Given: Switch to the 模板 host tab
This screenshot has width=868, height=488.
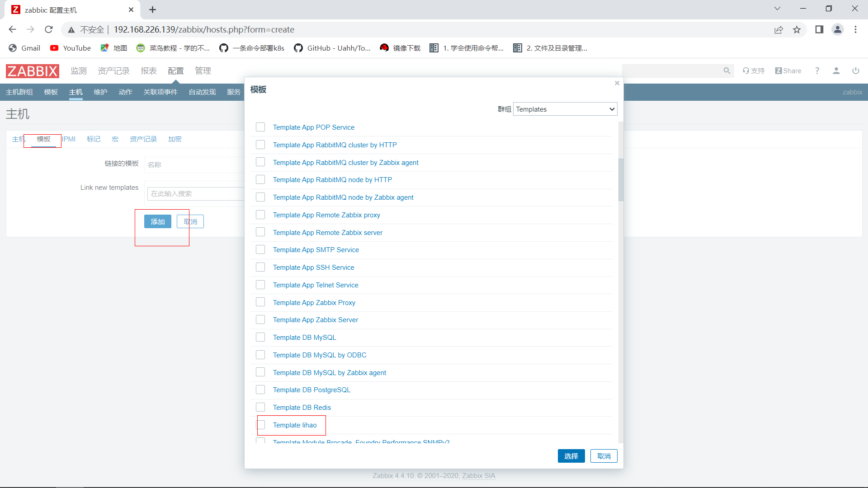Looking at the screenshot, I should 43,139.
